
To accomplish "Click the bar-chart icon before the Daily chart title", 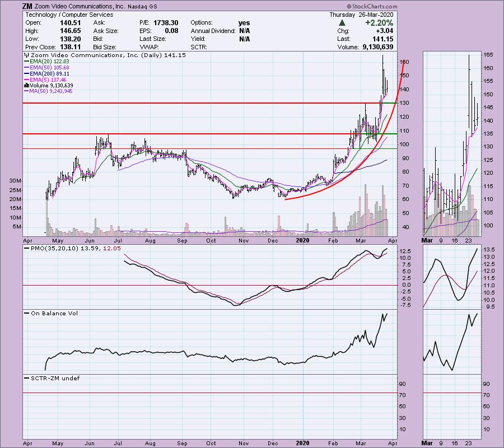I will [27, 55].
